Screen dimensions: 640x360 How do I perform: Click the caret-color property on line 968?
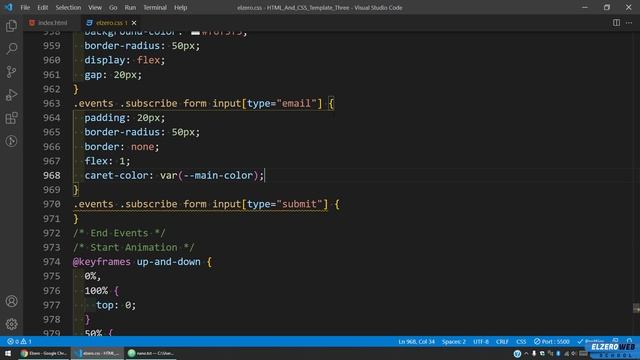coord(116,175)
